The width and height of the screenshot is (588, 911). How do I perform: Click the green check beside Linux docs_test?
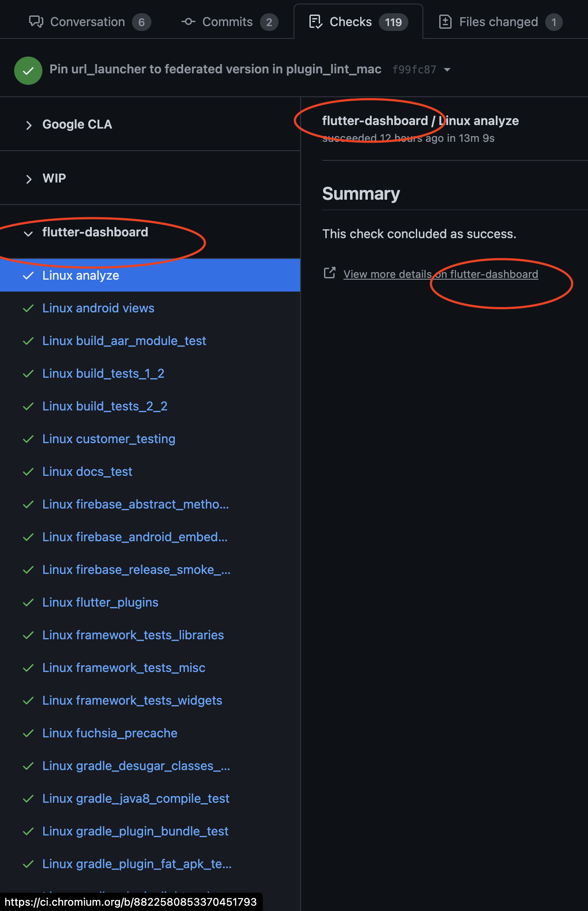(28, 471)
